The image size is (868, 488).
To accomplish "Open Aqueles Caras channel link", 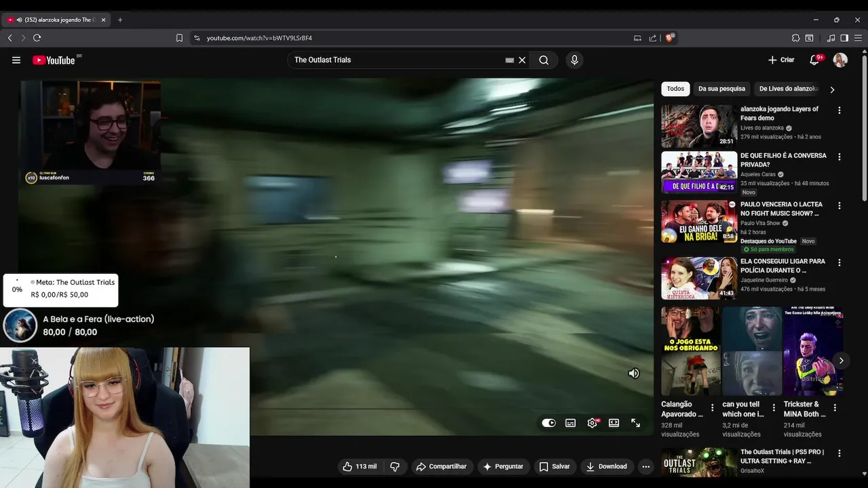I will point(759,174).
